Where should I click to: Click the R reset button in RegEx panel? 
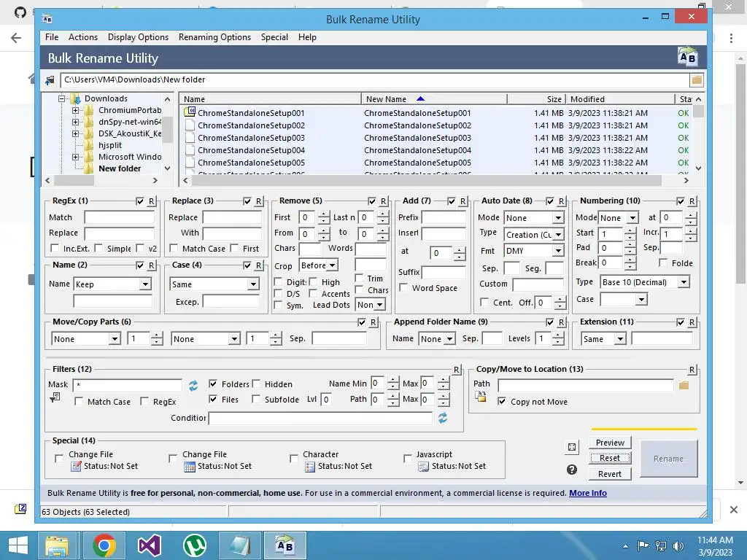151,201
